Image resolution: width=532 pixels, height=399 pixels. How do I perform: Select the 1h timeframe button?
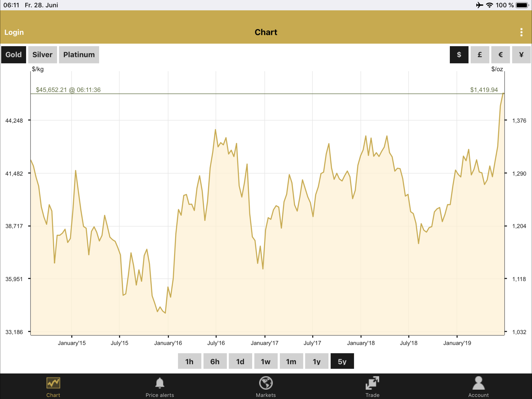(x=189, y=361)
